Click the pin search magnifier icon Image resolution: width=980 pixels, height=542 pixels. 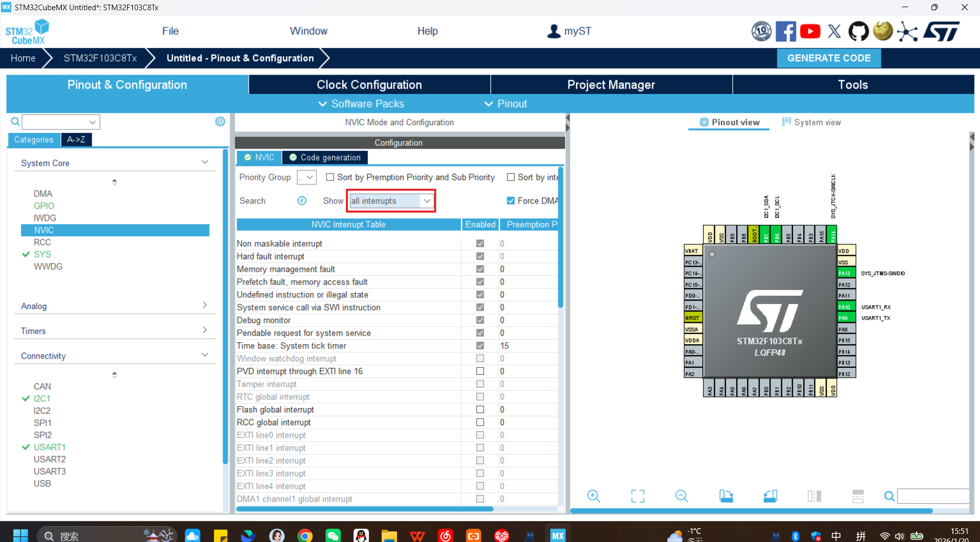click(x=890, y=496)
